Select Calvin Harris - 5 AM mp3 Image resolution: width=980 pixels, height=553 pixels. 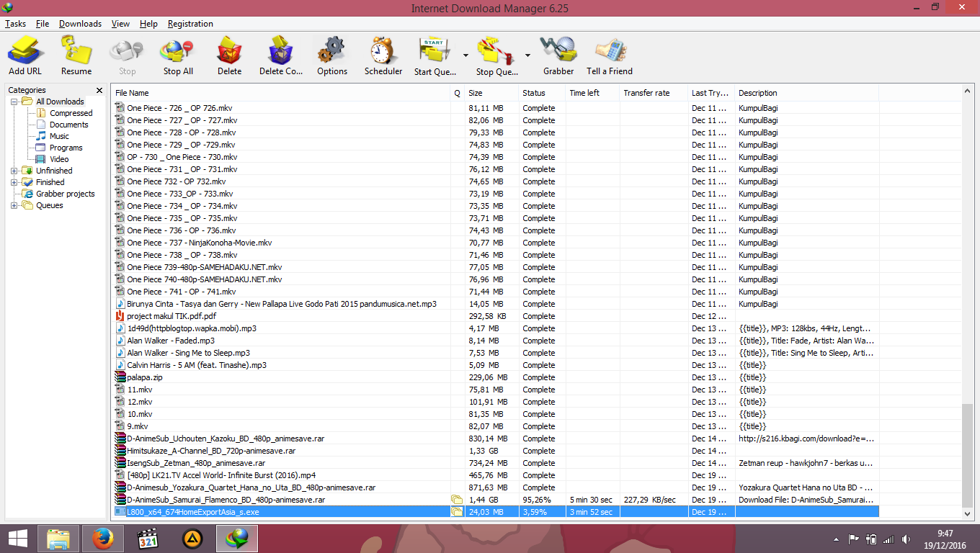click(x=197, y=365)
